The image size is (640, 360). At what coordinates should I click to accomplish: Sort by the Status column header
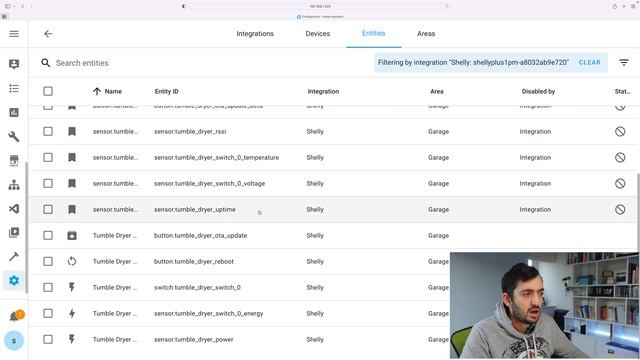click(622, 91)
